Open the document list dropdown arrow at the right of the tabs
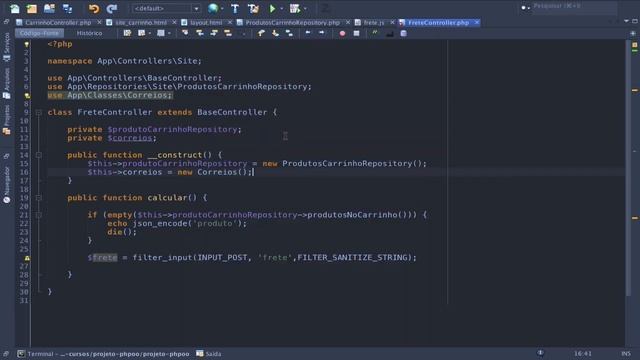640x360 pixels. pos(626,21)
